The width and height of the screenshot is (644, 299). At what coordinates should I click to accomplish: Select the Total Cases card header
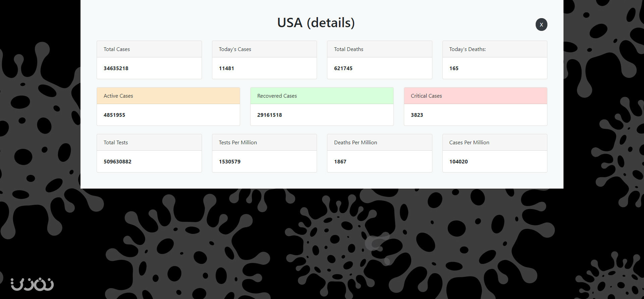[149, 49]
